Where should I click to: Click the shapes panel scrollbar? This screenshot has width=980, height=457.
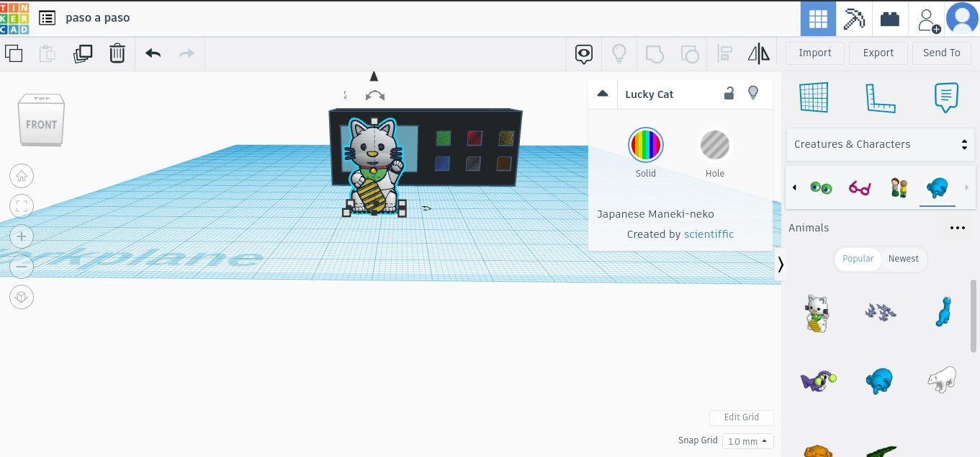974,317
